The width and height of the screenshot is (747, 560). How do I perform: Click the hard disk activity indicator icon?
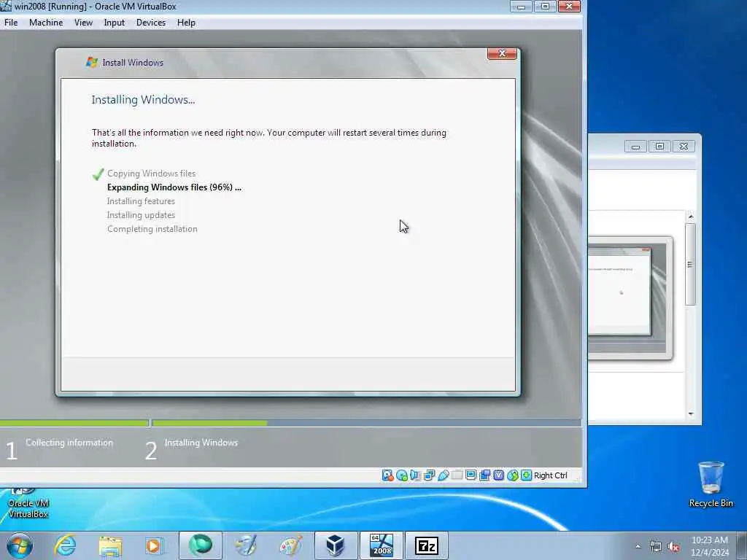(388, 475)
